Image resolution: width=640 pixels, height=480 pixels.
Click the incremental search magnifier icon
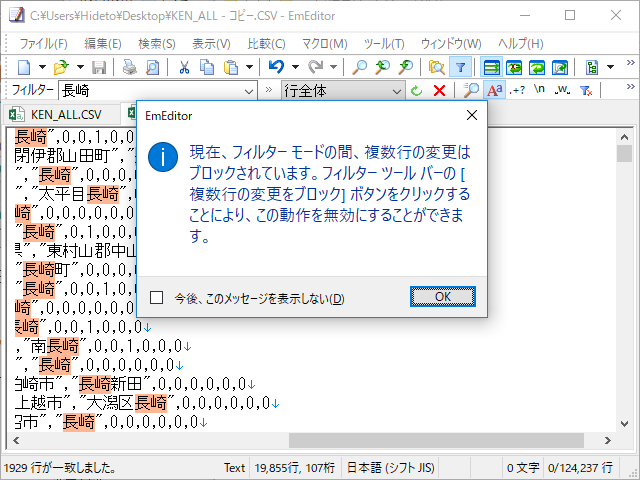tap(471, 90)
